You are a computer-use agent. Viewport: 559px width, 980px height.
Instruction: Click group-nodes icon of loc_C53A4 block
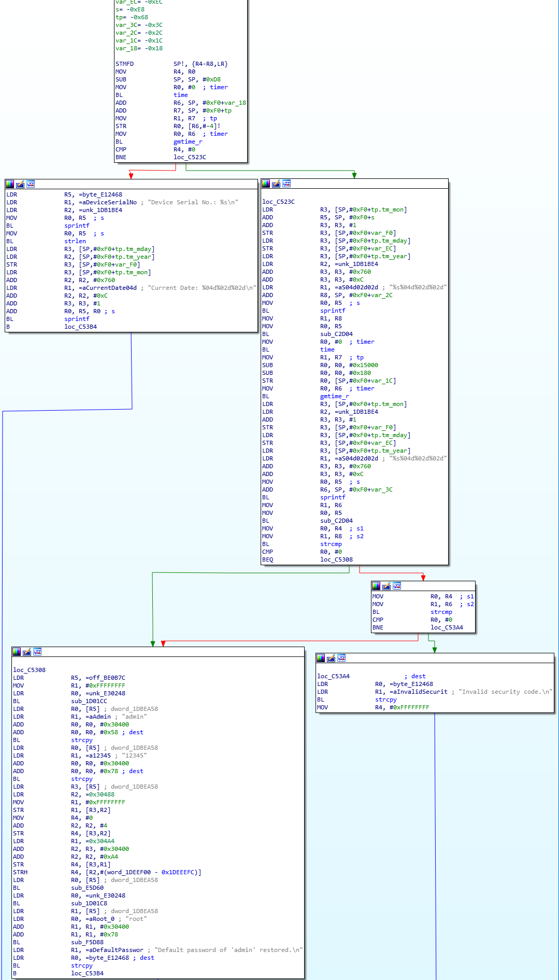pyautogui.click(x=341, y=658)
